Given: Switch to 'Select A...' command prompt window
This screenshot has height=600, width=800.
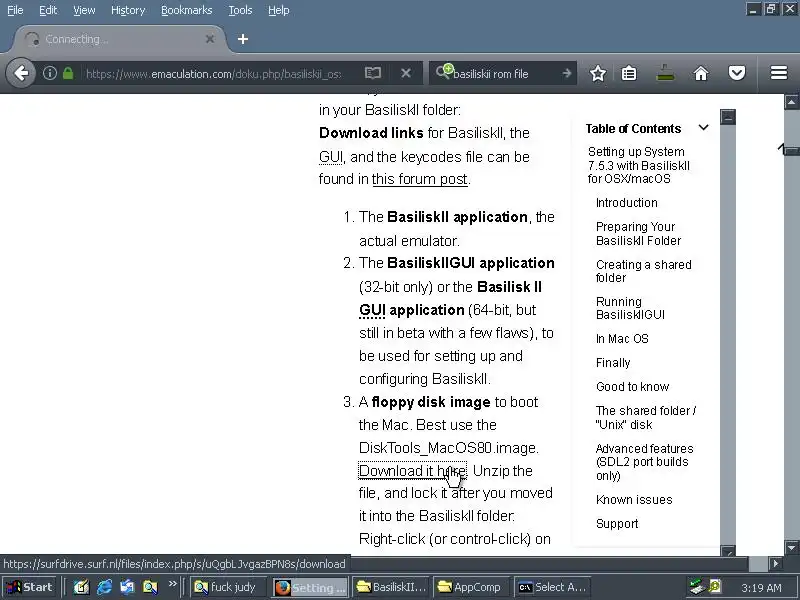Looking at the screenshot, I should click(x=552, y=587).
